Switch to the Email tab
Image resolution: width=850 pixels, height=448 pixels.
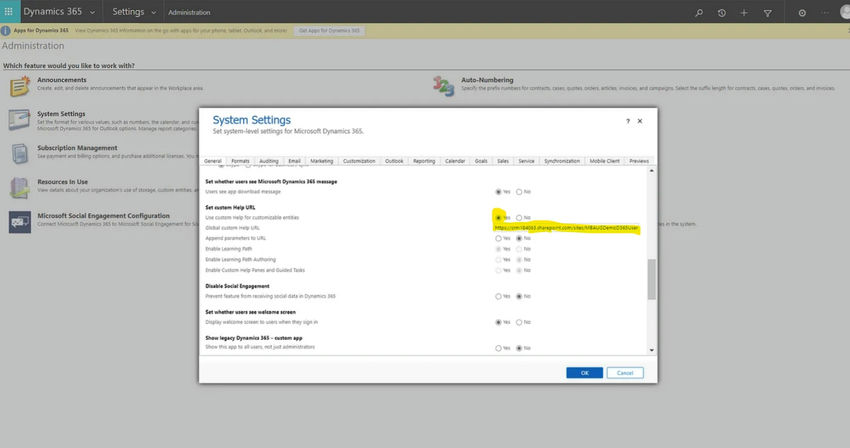(294, 161)
